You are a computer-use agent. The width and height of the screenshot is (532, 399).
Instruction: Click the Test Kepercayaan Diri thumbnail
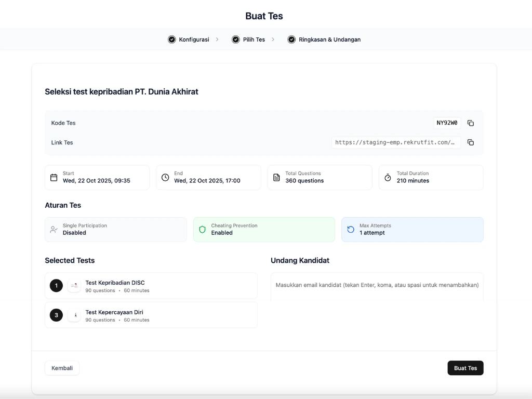[74, 315]
